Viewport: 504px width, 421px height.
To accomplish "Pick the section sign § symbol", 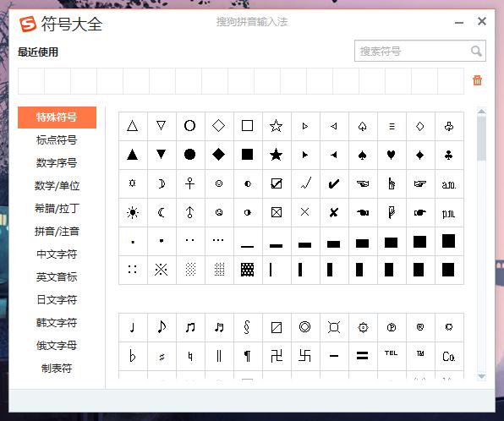I will [x=247, y=327].
